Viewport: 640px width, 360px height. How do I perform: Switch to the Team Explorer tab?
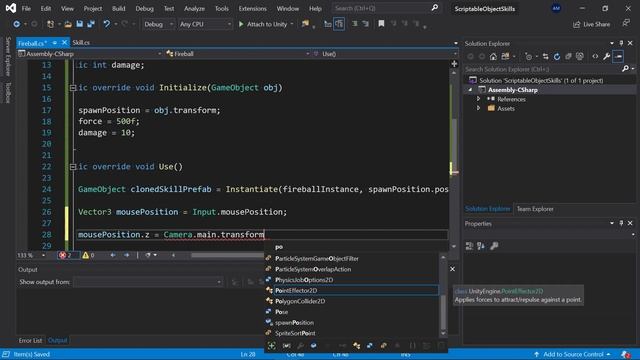click(x=535, y=209)
